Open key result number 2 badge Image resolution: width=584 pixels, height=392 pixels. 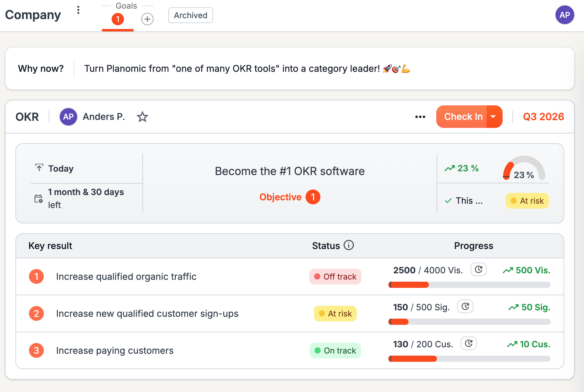(36, 313)
